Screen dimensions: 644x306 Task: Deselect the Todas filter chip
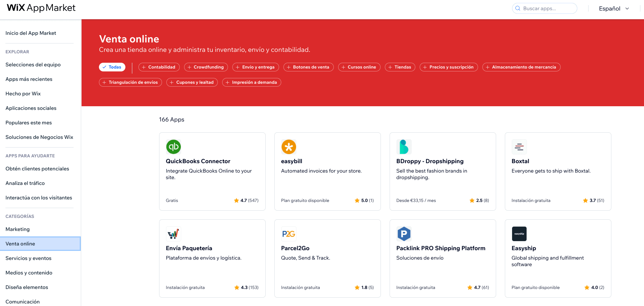tap(112, 67)
